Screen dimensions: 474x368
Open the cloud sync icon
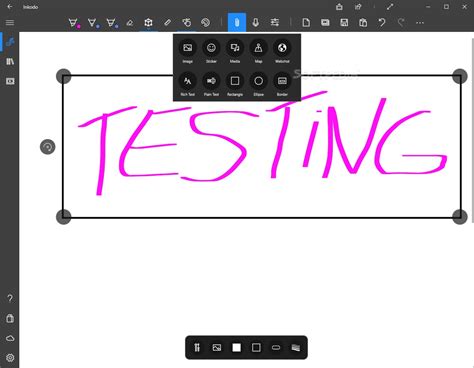tap(10, 338)
